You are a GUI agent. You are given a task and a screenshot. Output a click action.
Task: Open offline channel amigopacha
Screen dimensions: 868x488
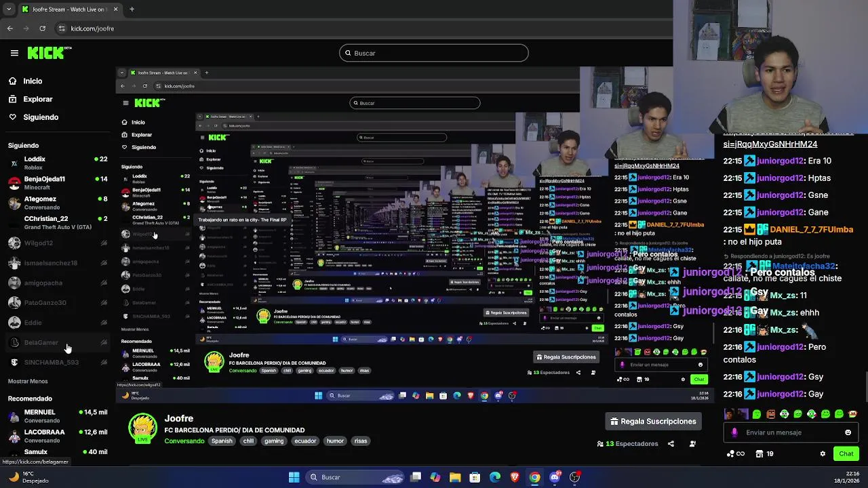click(58, 283)
